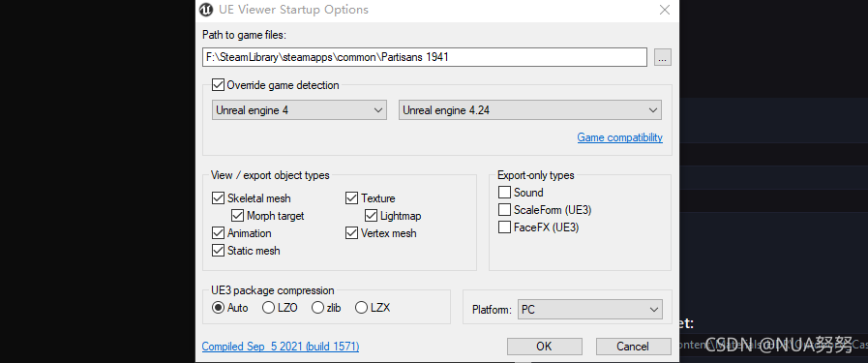The width and height of the screenshot is (868, 363).
Task: Select zlib compression radio button
Action: [x=317, y=308]
